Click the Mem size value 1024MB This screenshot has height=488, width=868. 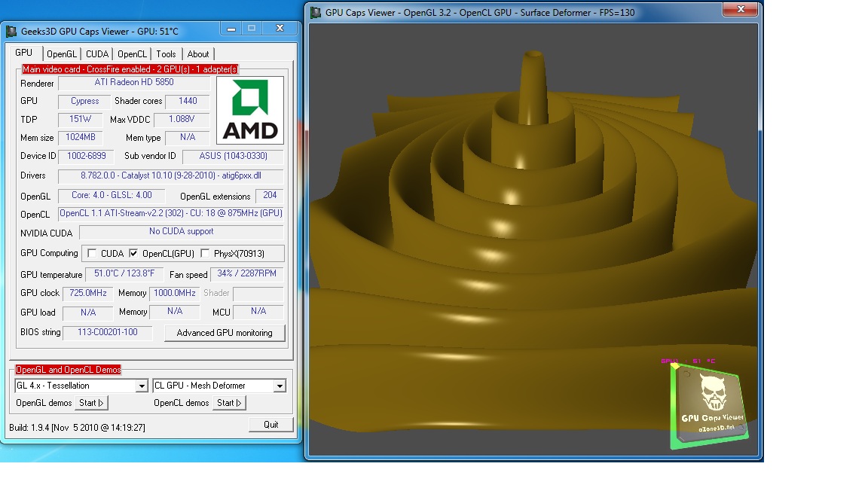point(81,137)
